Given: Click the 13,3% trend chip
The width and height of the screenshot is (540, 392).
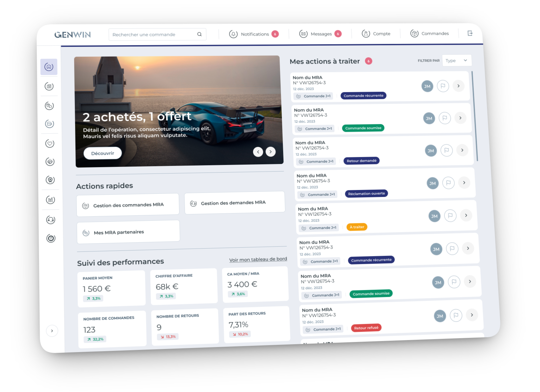Looking at the screenshot, I should pos(168,337).
